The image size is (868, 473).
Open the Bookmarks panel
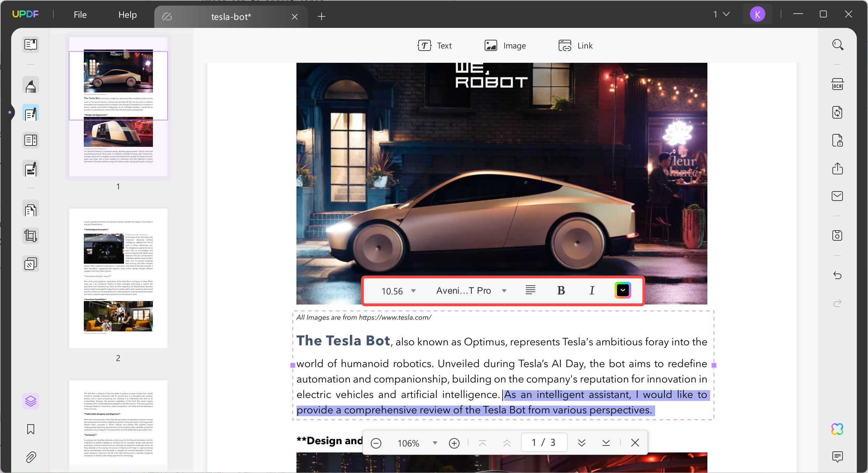31,429
